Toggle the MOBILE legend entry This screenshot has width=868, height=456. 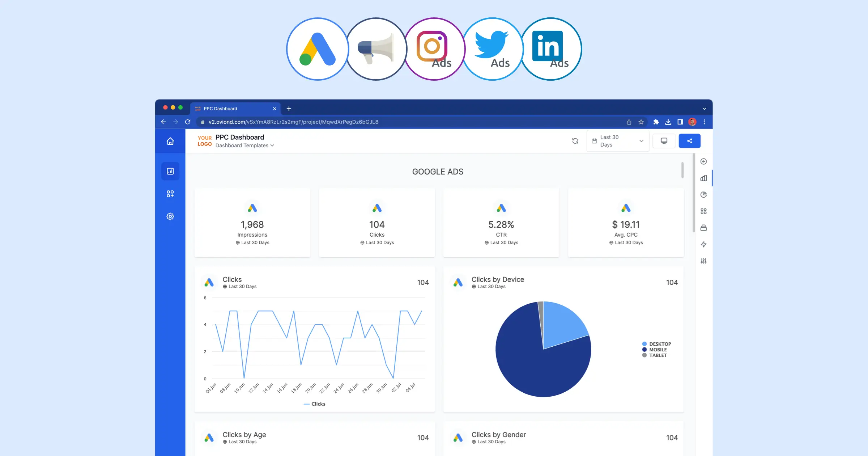[x=655, y=350]
